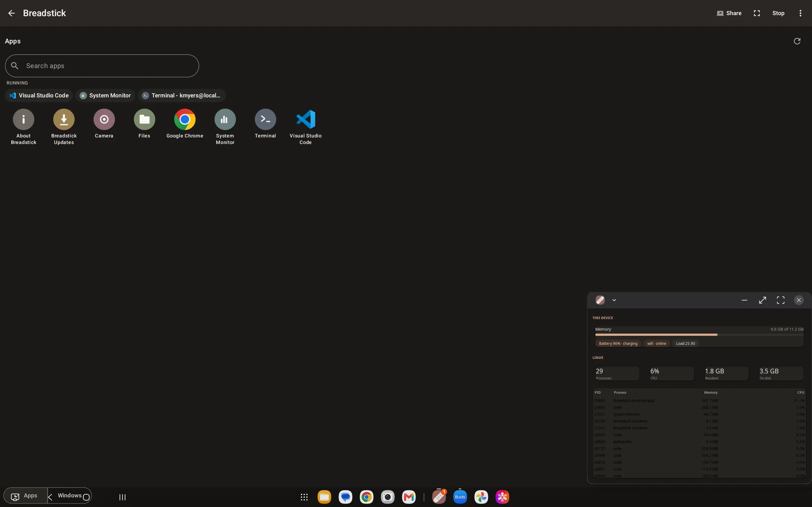Launch Google Chrome from the apps grid
Image resolution: width=812 pixels, height=507 pixels.
point(185,124)
